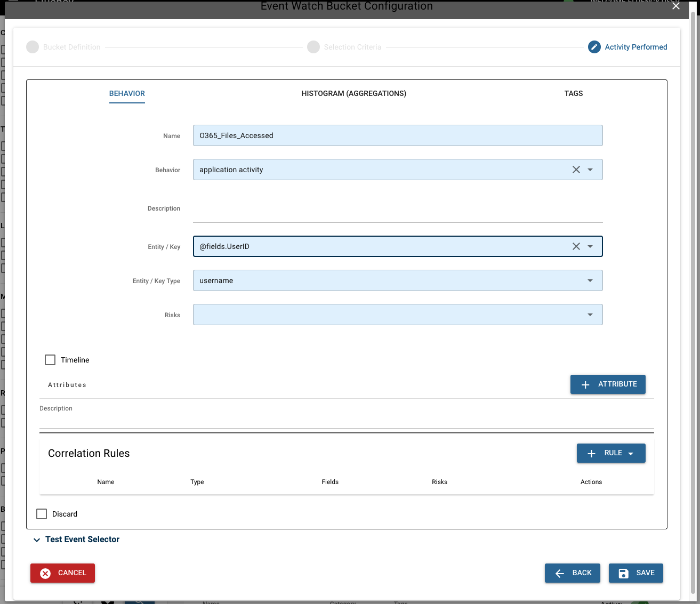
Task: Click the CANCEL button
Action: [62, 573]
